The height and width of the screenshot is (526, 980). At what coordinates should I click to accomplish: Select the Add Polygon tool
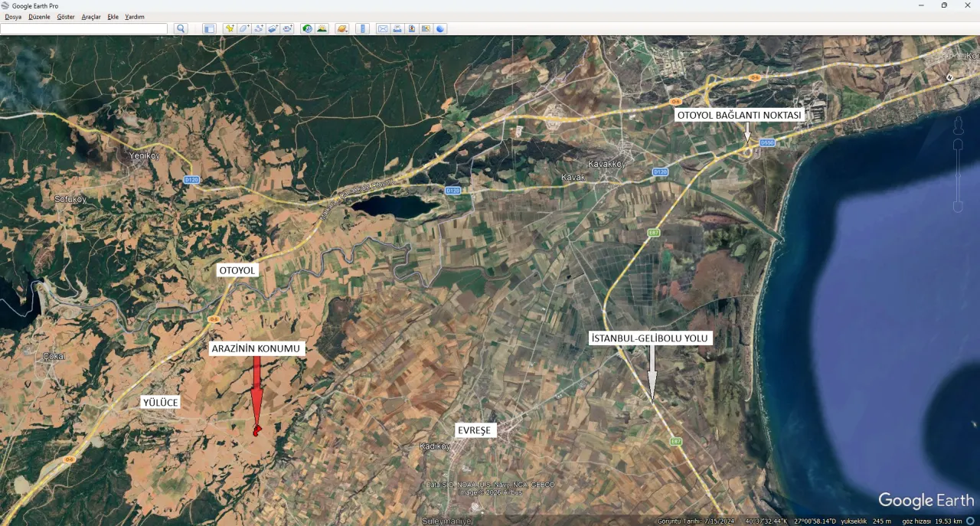244,29
